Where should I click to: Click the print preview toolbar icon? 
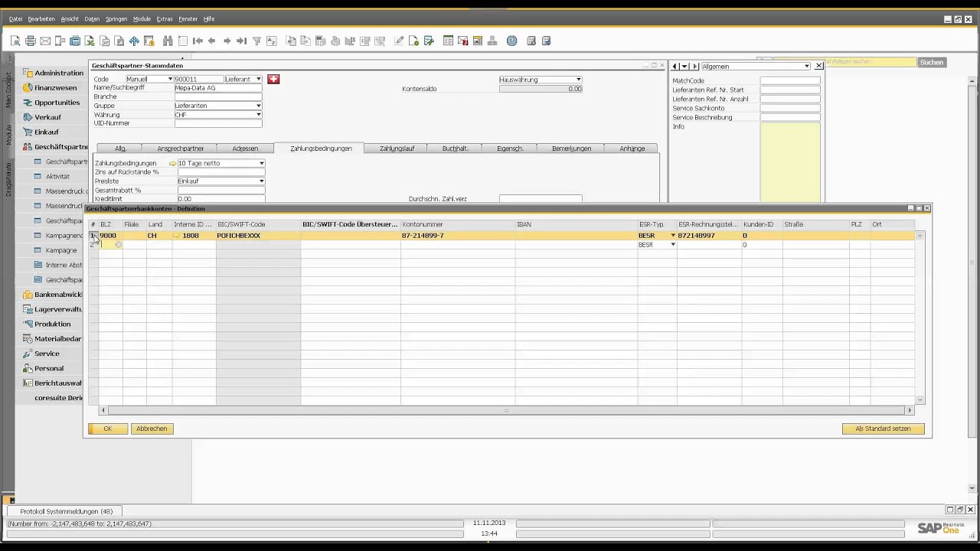15,41
